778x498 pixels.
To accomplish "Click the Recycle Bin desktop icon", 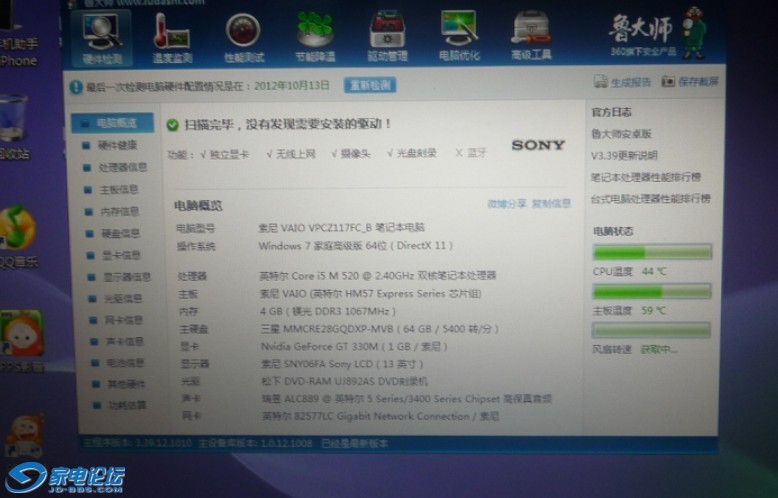I will coord(14,119).
